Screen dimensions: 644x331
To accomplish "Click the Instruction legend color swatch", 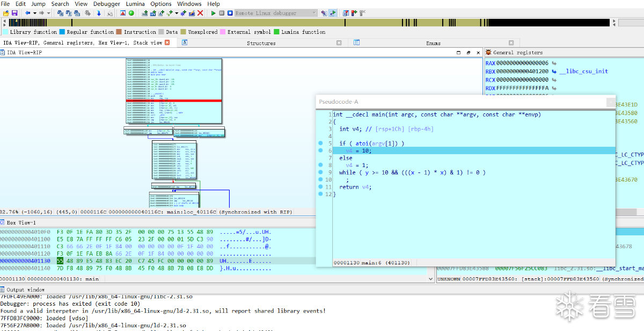I will click(x=119, y=32).
